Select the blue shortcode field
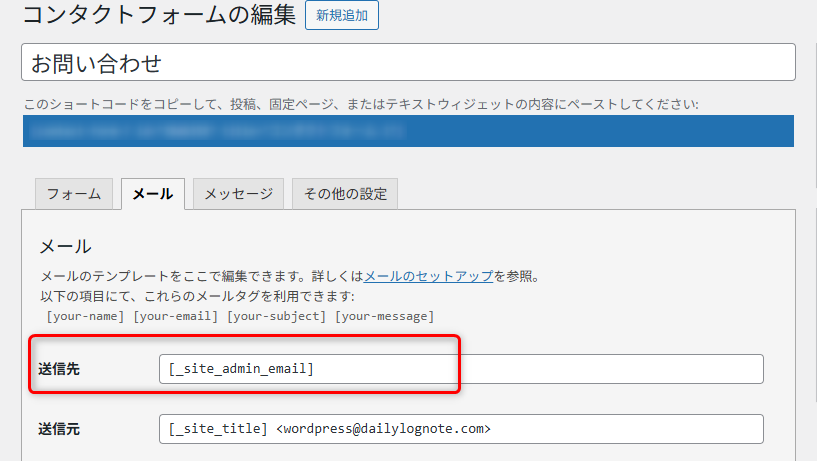The height and width of the screenshot is (461, 817). coord(408,131)
